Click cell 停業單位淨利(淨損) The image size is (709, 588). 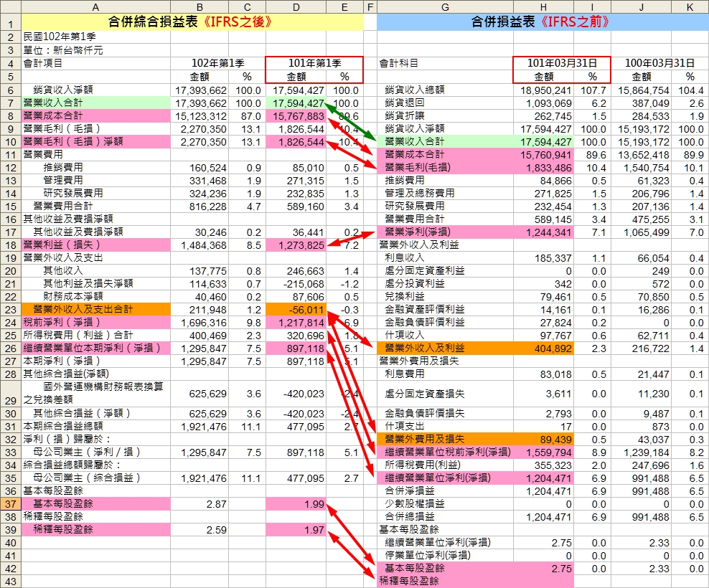tap(445, 556)
